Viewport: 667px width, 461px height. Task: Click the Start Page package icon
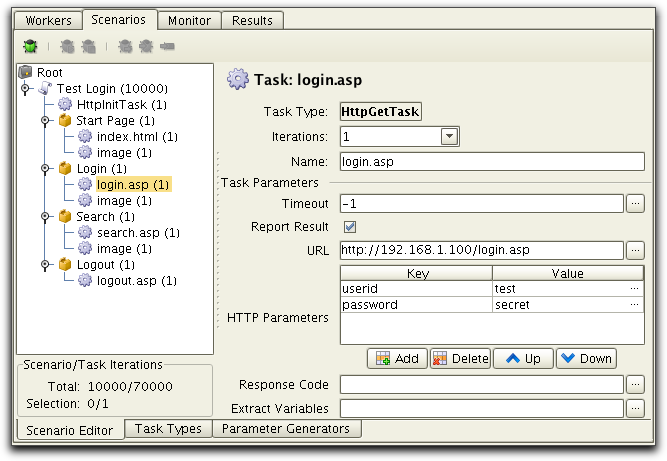click(x=65, y=120)
